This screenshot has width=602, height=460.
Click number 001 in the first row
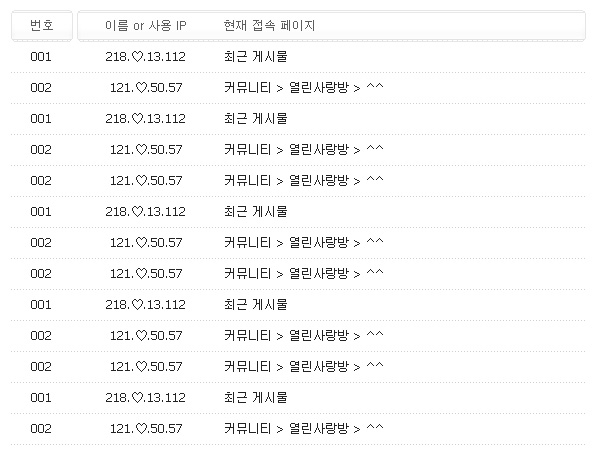point(41,57)
